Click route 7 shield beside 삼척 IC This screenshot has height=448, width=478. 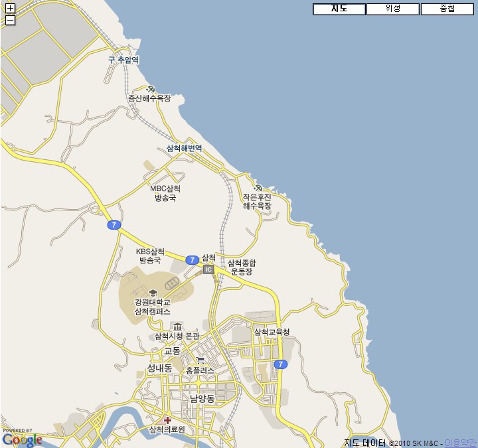point(192,260)
